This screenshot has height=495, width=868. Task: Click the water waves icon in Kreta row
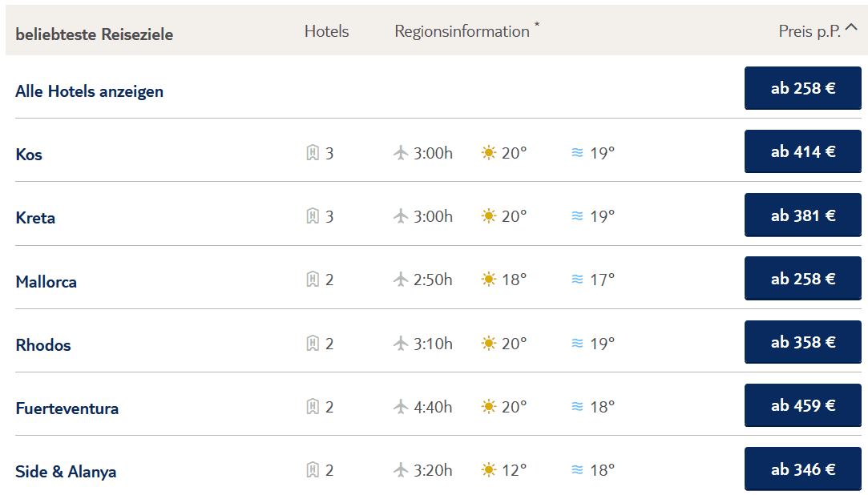577,216
